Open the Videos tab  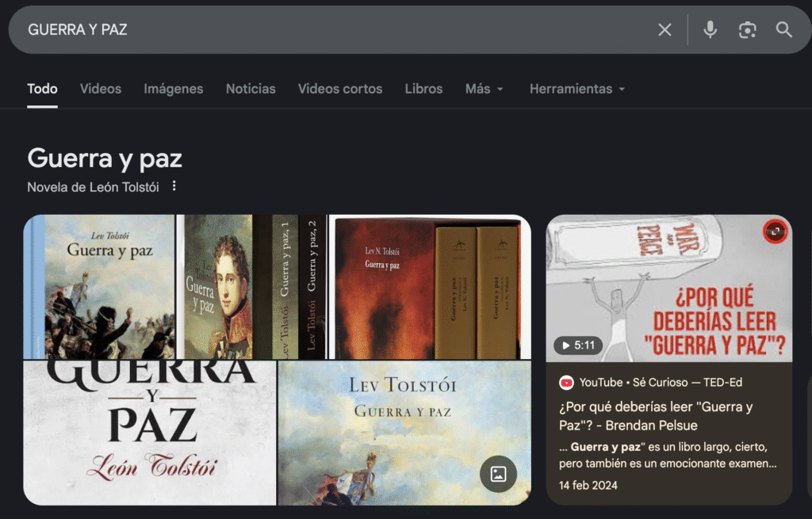click(x=101, y=89)
